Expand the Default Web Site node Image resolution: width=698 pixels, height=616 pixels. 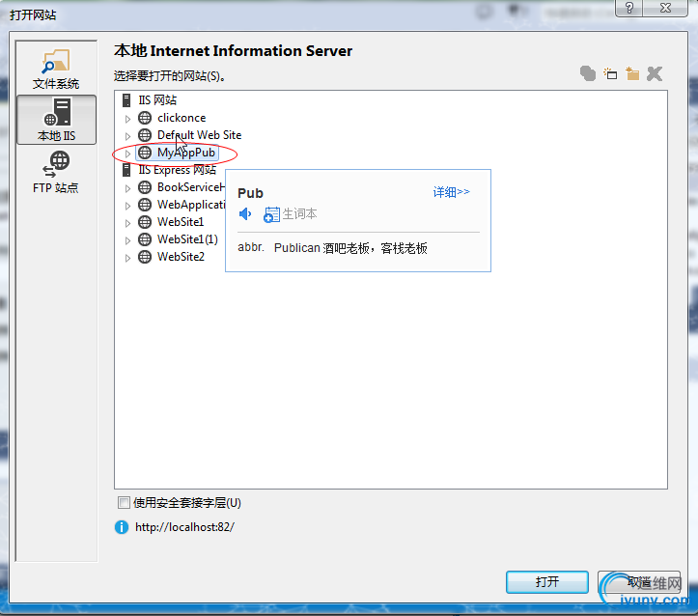click(127, 136)
